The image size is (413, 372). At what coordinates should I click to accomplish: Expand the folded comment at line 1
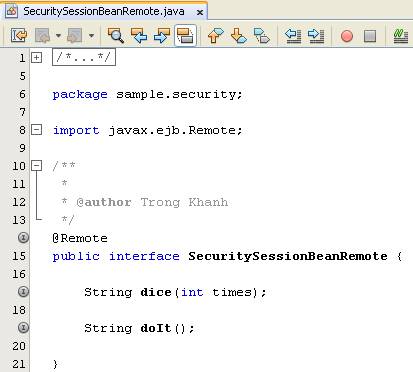tap(36, 58)
